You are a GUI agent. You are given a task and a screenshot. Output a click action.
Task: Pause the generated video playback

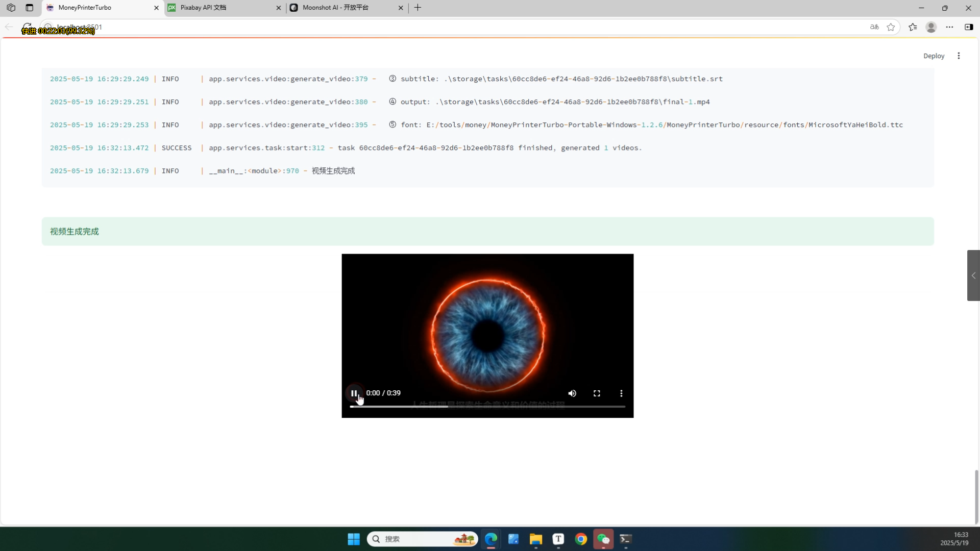click(354, 393)
